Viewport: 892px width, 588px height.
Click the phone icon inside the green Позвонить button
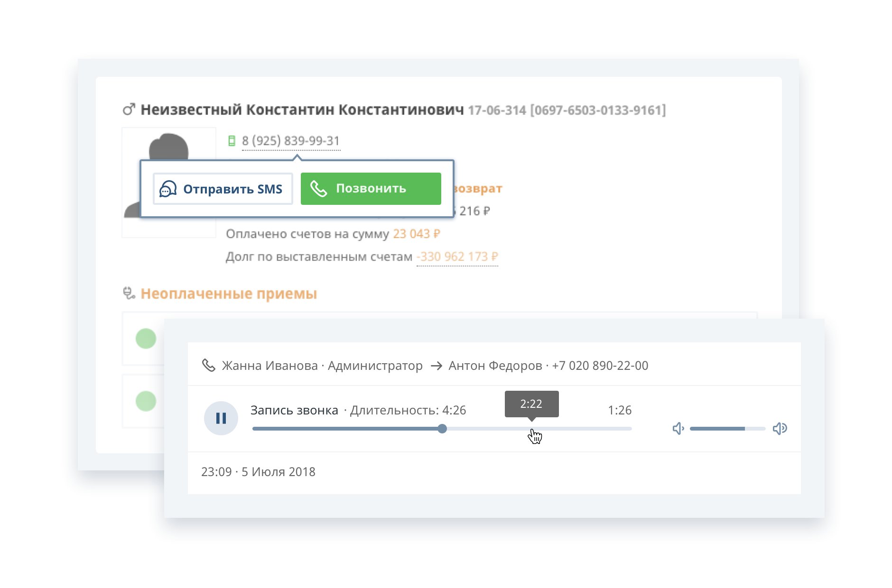319,188
